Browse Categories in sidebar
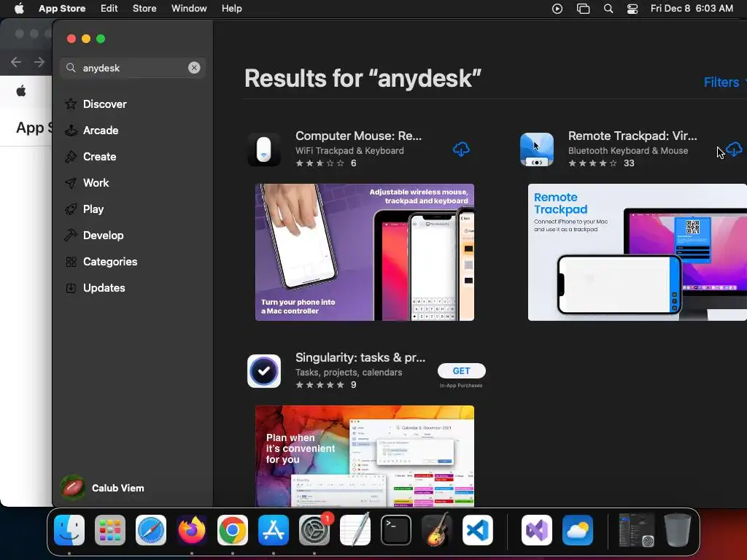 [x=109, y=261]
